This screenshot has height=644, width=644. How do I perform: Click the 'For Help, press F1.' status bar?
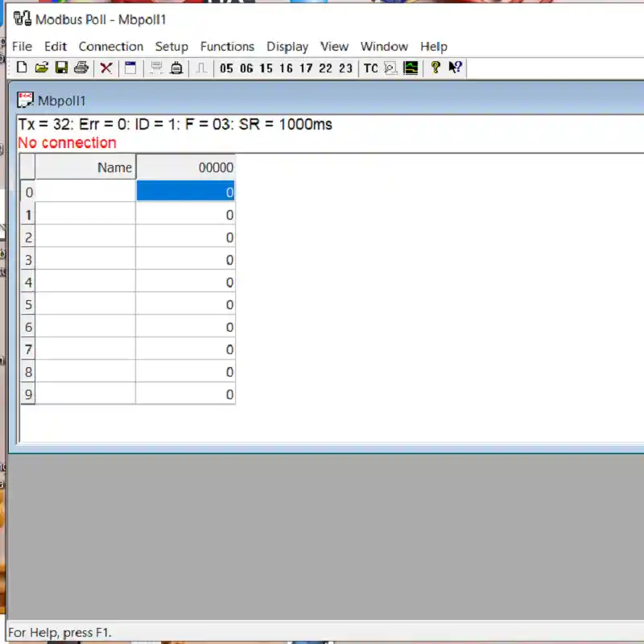pos(60,632)
